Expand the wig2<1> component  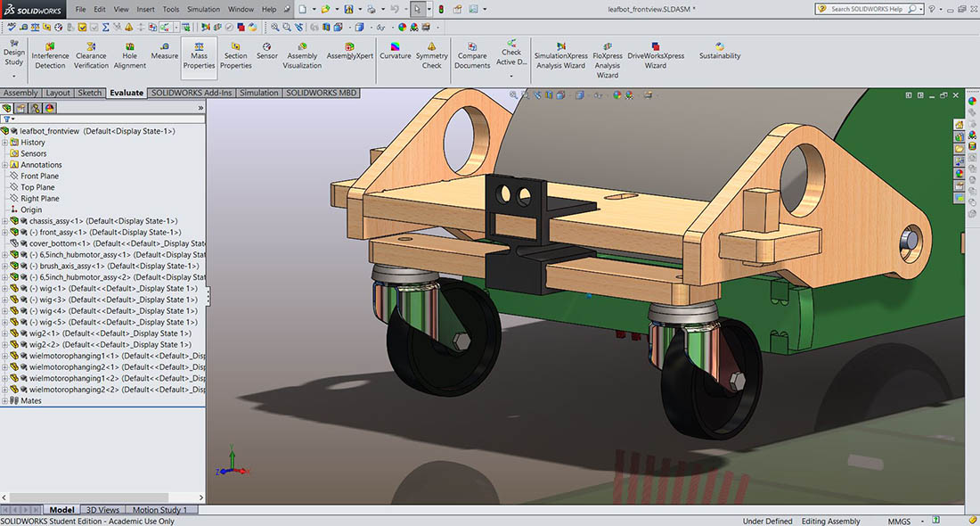pyautogui.click(x=5, y=334)
